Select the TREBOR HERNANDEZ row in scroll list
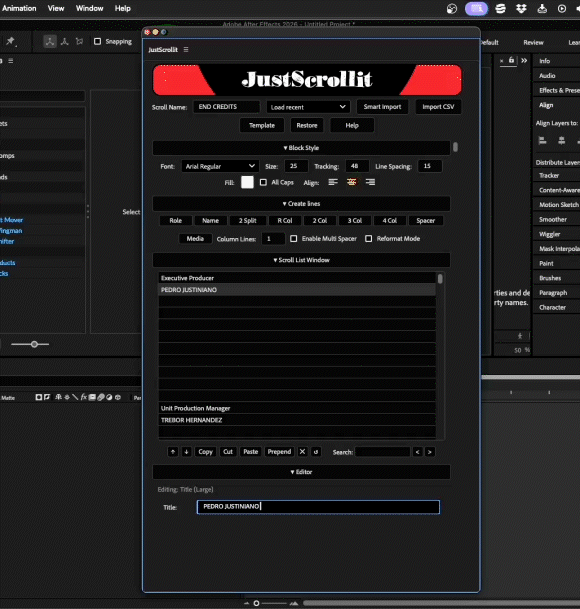The height and width of the screenshot is (609, 580). (297, 420)
